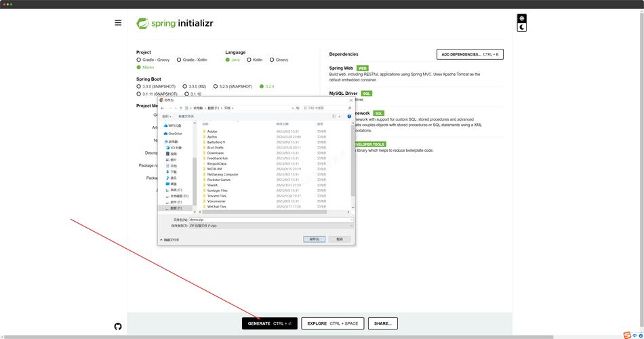
Task: Select 桌面 (Desktop) in the navigation pane
Action: tap(172, 184)
